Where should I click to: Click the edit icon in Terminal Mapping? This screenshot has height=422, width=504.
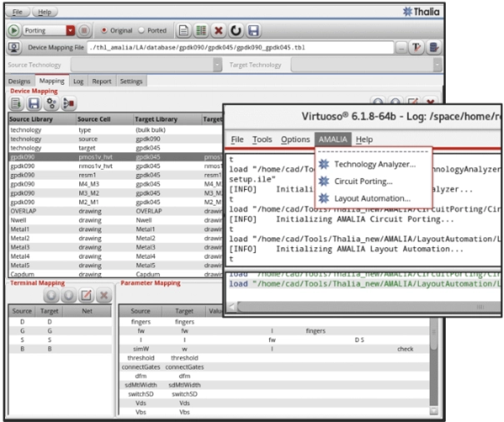[87, 295]
